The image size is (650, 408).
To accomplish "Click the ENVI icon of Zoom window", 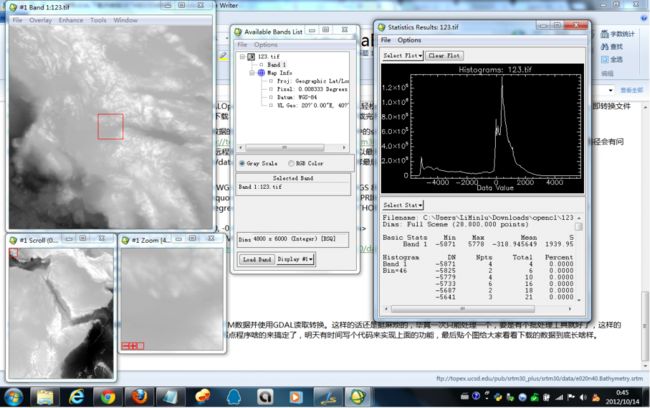I will (125, 240).
